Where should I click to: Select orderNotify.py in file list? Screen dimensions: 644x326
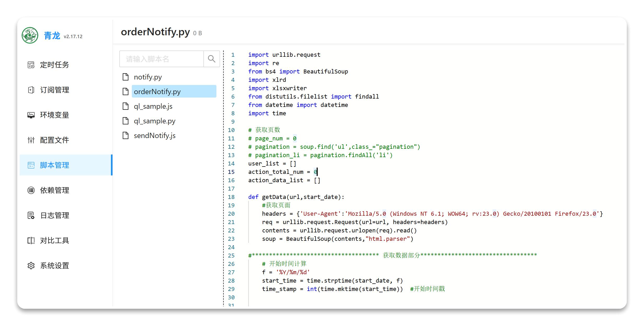click(174, 91)
